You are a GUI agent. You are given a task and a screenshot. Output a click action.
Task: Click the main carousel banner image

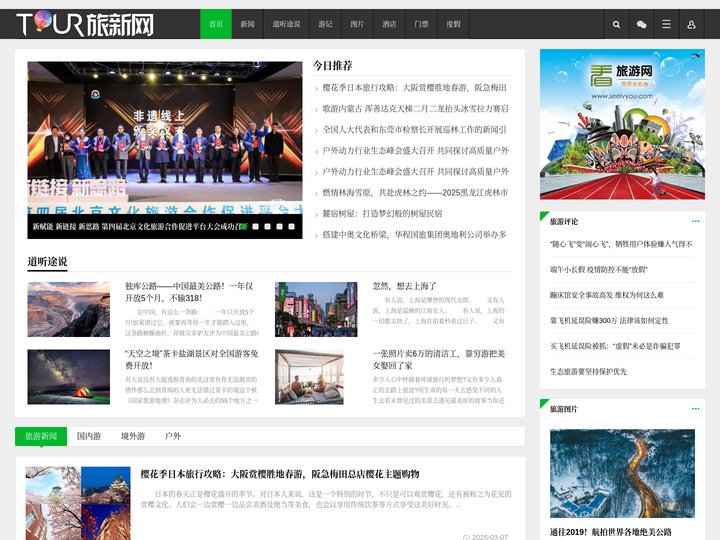[x=165, y=150]
